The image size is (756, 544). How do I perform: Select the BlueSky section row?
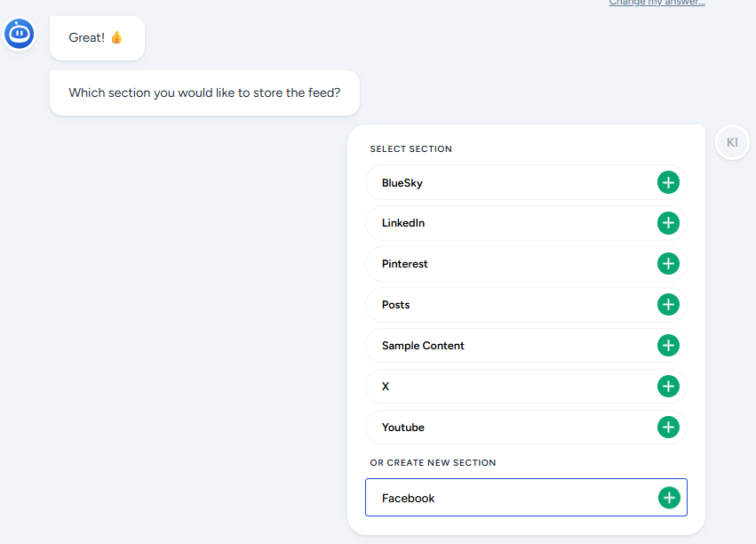[506, 183]
